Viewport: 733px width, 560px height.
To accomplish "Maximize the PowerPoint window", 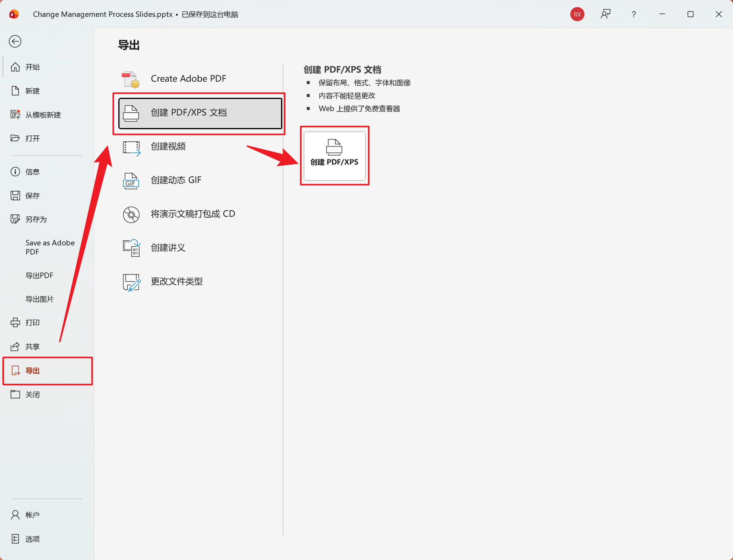I will click(691, 14).
